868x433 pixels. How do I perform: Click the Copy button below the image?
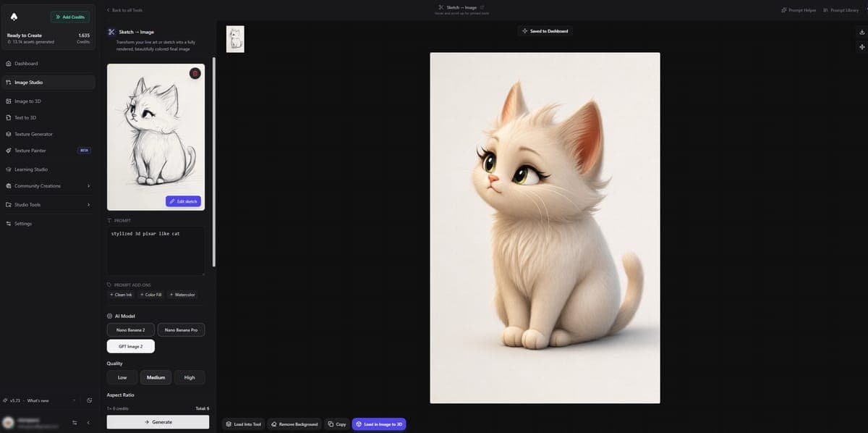[336, 424]
